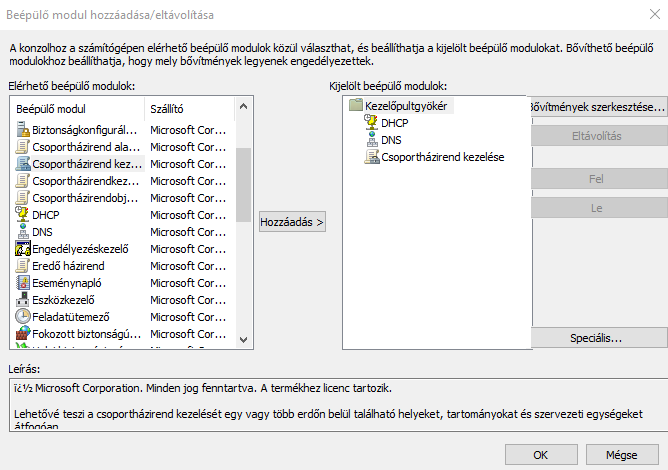The image size is (668, 470).
Task: Click the Eszközkezelő snap-in icon
Action: (x=23, y=300)
